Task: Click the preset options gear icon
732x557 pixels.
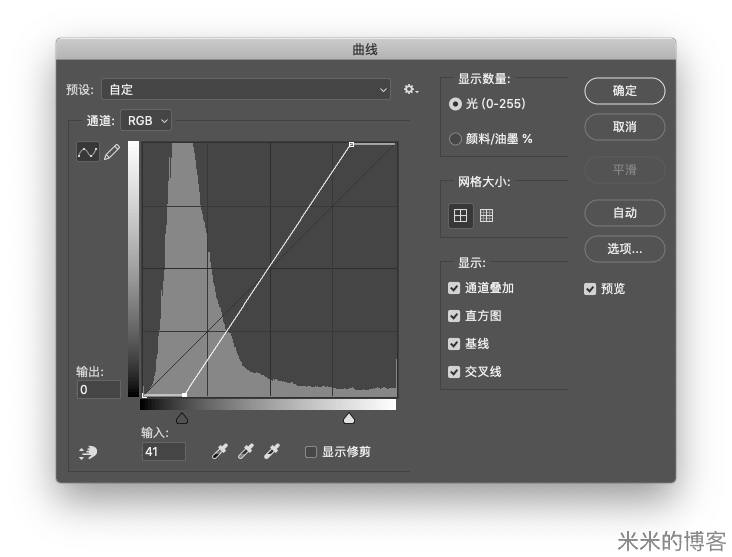Action: click(x=410, y=90)
